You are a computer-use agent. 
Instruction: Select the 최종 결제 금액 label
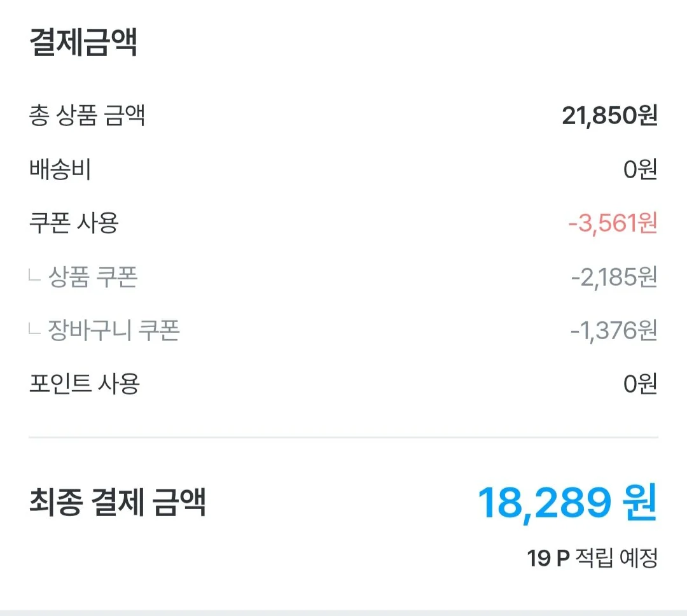(117, 501)
